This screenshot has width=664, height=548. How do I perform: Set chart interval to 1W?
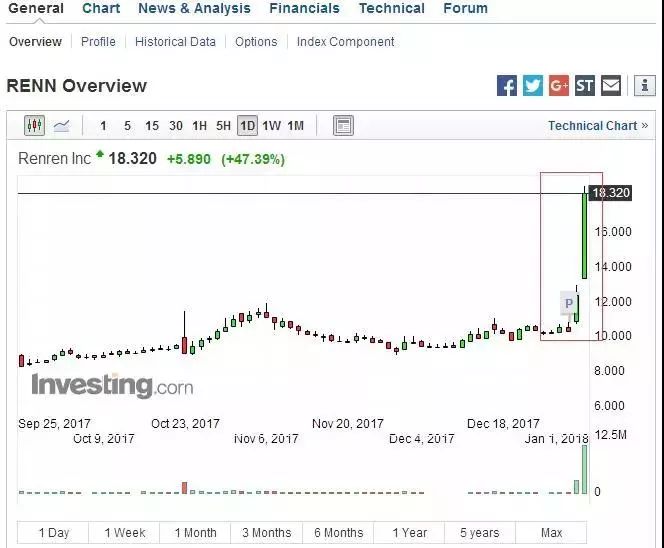tap(271, 126)
